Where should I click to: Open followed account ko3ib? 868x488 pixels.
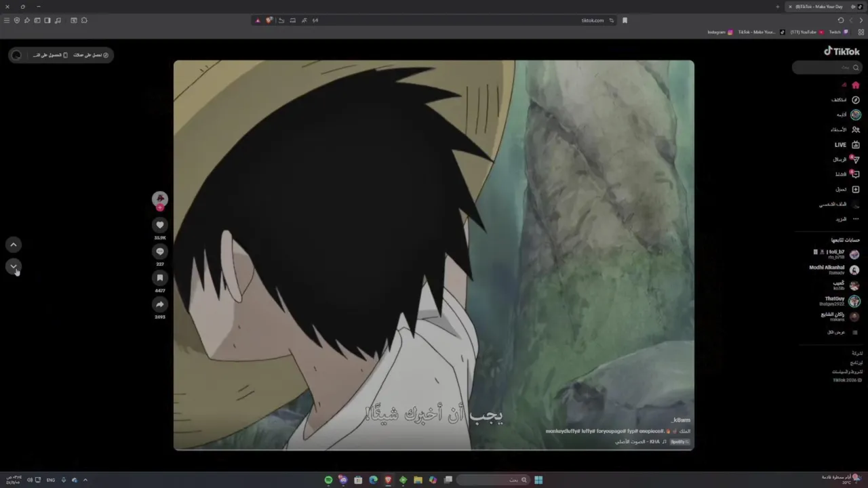846,285
